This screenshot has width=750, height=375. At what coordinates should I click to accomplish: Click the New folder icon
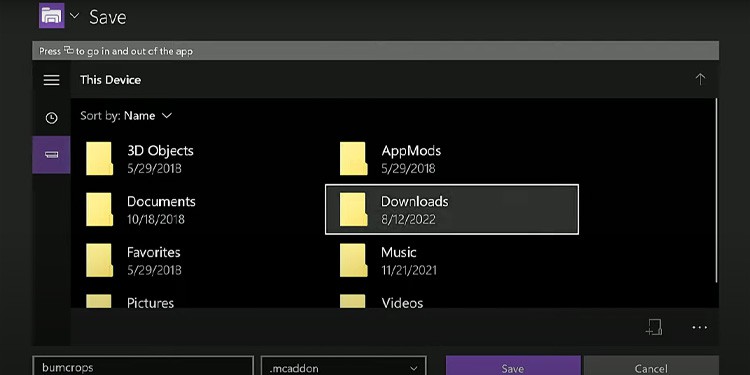pyautogui.click(x=654, y=327)
